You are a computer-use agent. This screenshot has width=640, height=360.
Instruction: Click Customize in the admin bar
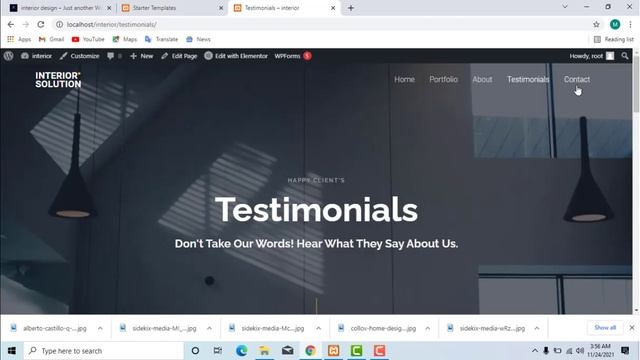79,56
